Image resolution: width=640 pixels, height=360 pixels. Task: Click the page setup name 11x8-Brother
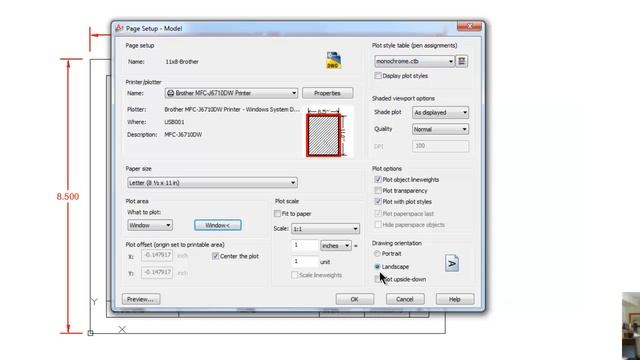click(x=182, y=62)
